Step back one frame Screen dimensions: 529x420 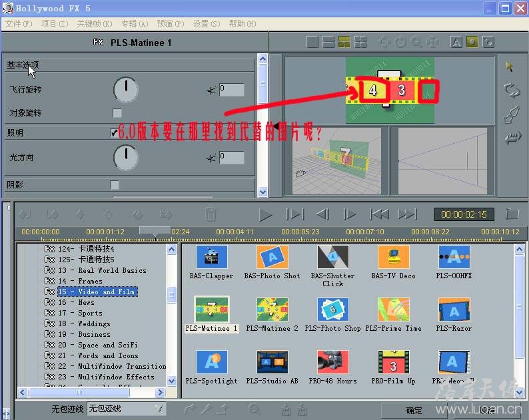click(x=322, y=214)
